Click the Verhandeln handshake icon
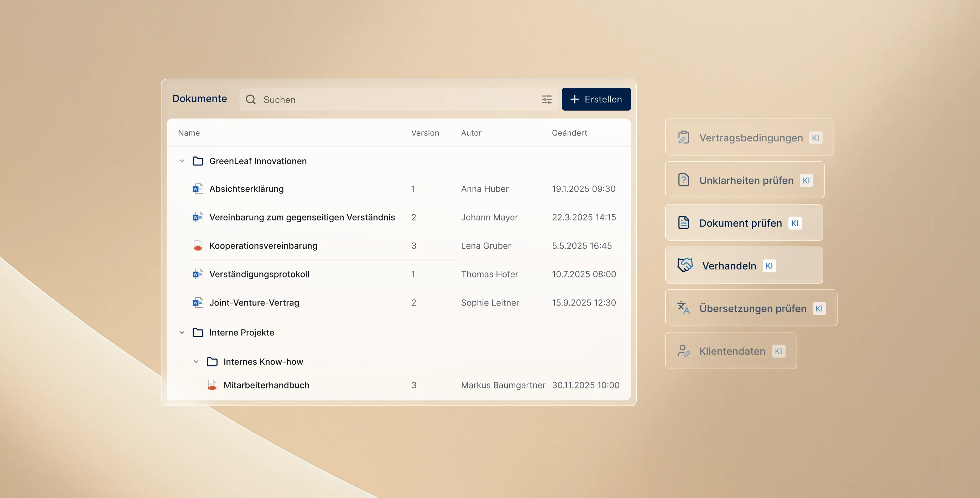This screenshot has height=498, width=980. coord(685,265)
